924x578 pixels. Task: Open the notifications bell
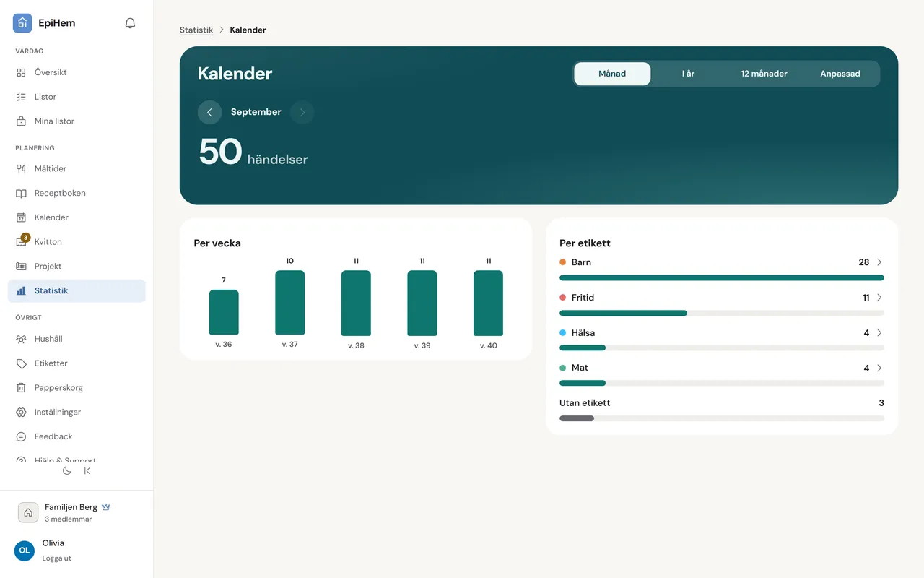130,23
